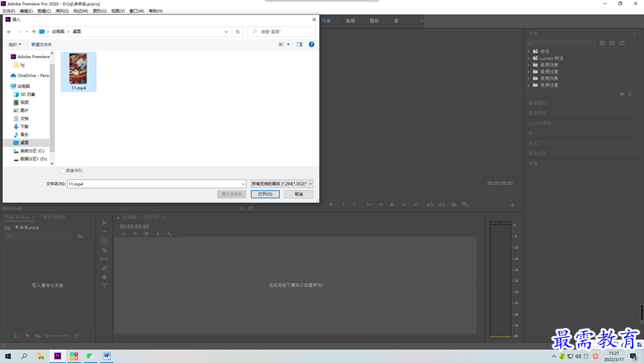Click the Cancel button in import dialog
Viewport: 644px width, 363px height.
(299, 194)
